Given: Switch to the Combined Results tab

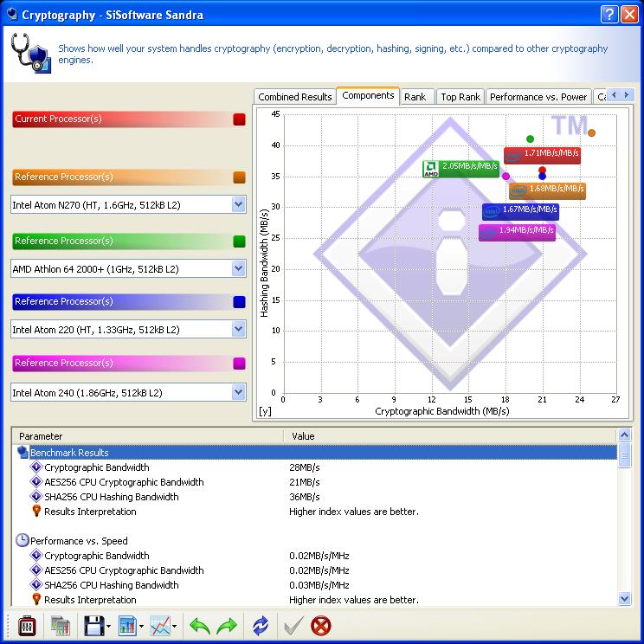Looking at the screenshot, I should pyautogui.click(x=294, y=97).
